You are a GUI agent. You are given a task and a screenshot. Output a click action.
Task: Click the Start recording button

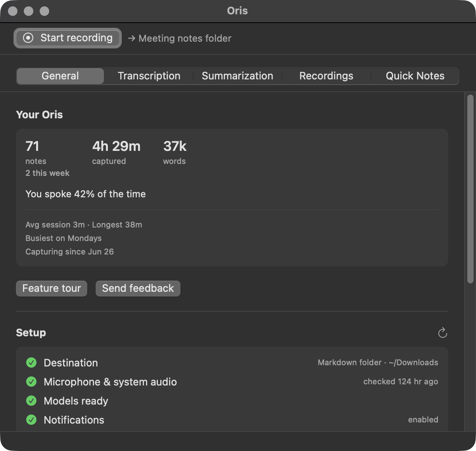tap(67, 38)
